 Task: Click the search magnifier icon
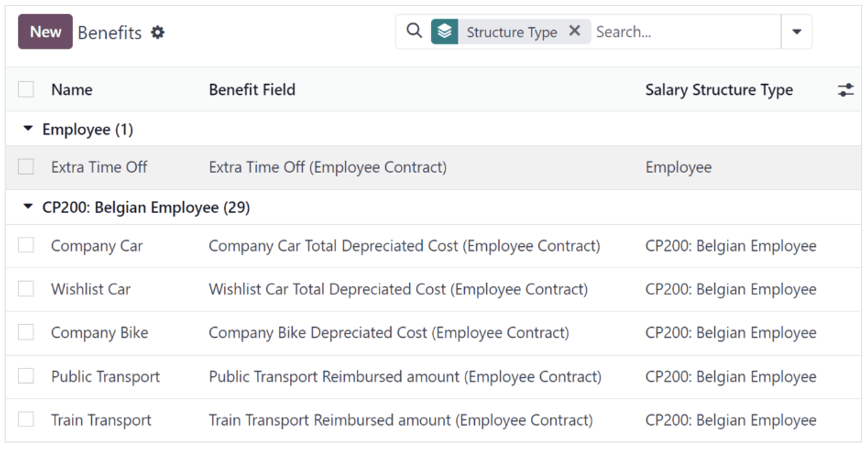coord(414,31)
